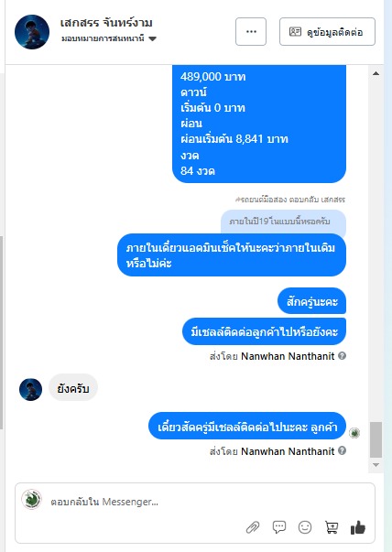Click the page logo beside reply box
This screenshot has width=392, height=552.
pos(32,499)
